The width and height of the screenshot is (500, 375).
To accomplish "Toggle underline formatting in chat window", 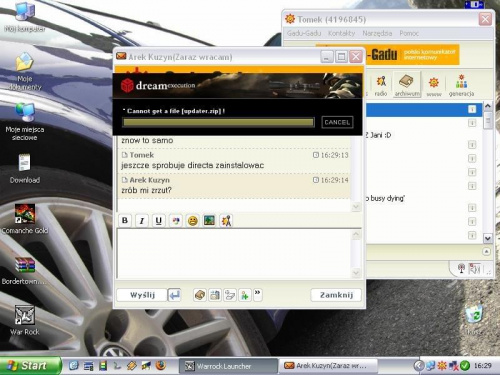I will 159,220.
